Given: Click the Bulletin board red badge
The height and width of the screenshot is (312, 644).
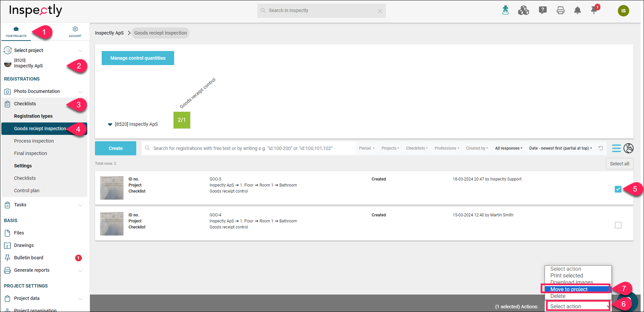Looking at the screenshot, I should point(78,258).
